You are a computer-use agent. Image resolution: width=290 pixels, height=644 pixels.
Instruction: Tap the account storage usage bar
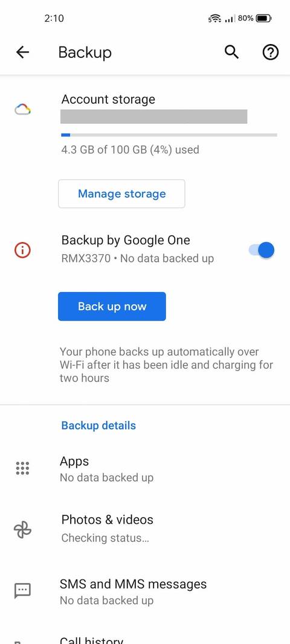169,135
